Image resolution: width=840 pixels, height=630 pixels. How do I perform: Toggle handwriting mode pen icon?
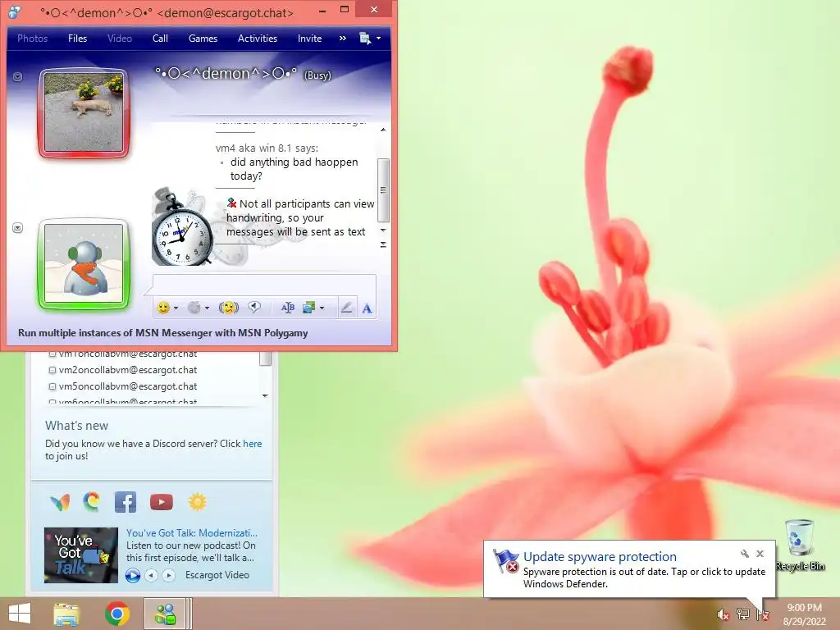point(347,308)
